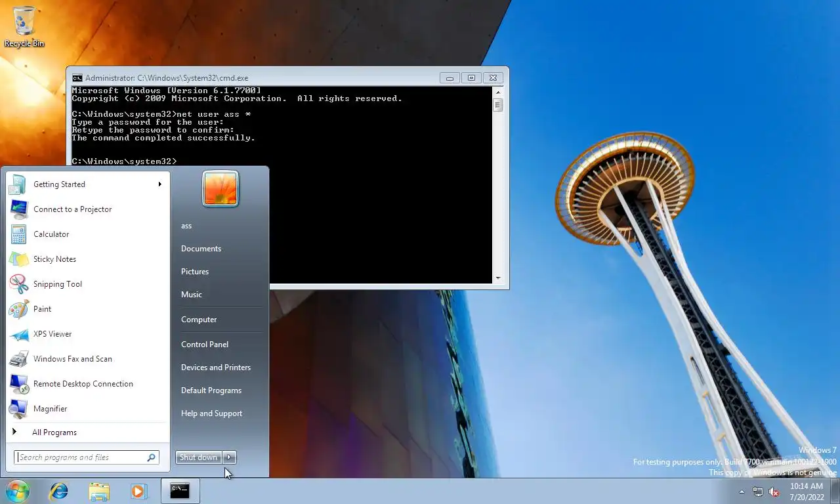Launch XPS Viewer icon
This screenshot has height=504, width=840.
(x=18, y=334)
